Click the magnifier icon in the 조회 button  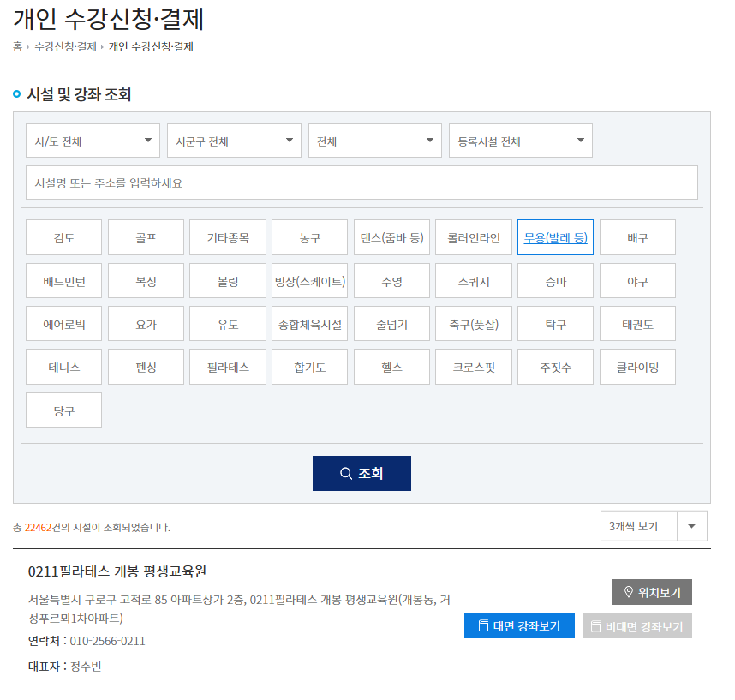[x=345, y=472]
